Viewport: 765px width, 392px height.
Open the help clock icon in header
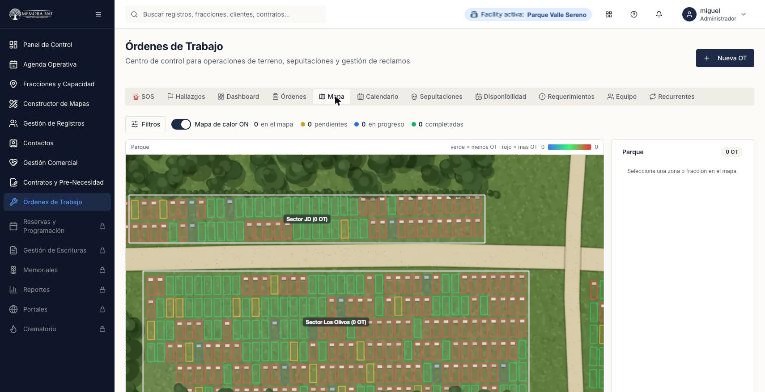(634, 15)
